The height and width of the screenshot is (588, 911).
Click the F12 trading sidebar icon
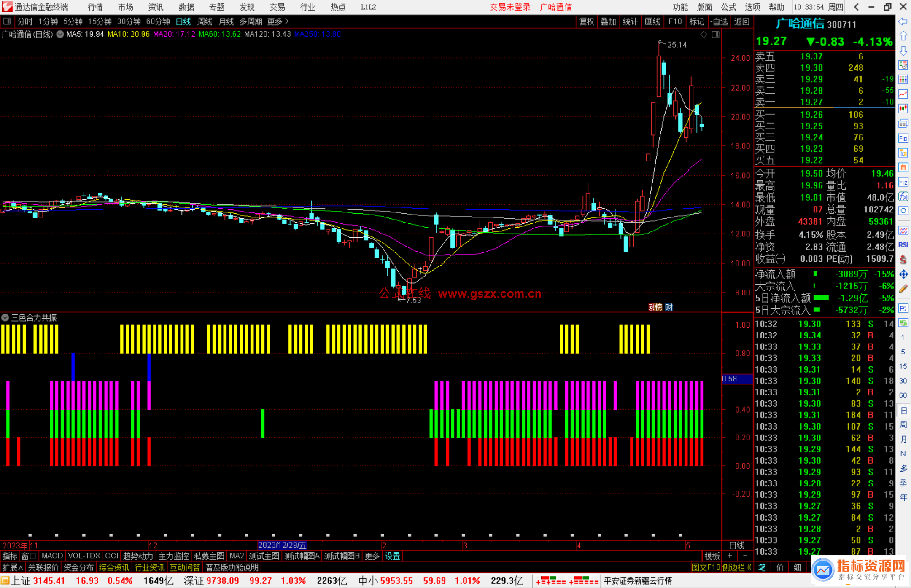[903, 182]
